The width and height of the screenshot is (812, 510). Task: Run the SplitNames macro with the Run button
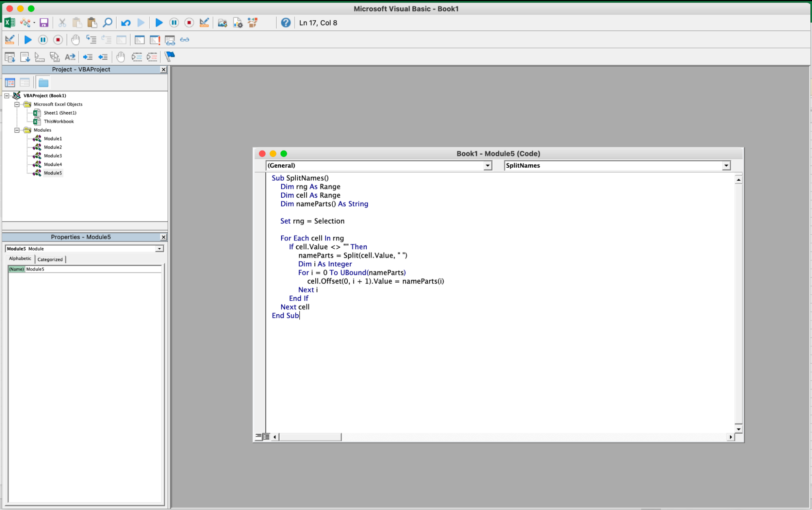(x=159, y=23)
